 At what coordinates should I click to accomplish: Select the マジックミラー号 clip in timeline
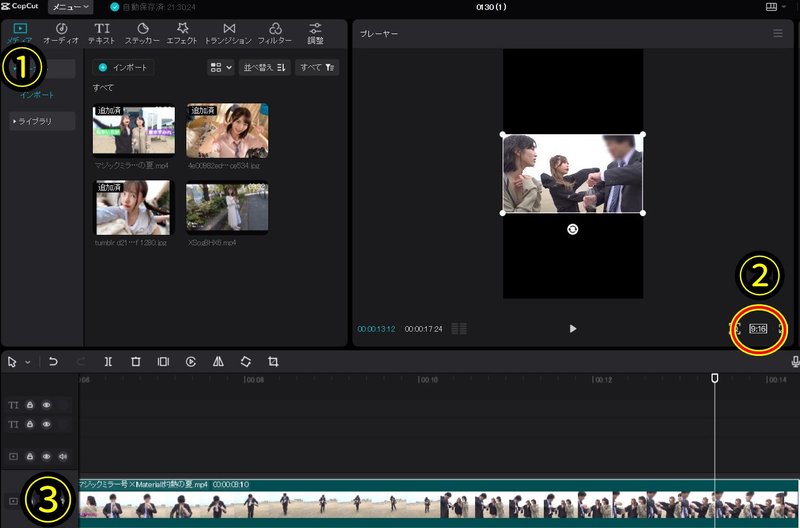439,503
